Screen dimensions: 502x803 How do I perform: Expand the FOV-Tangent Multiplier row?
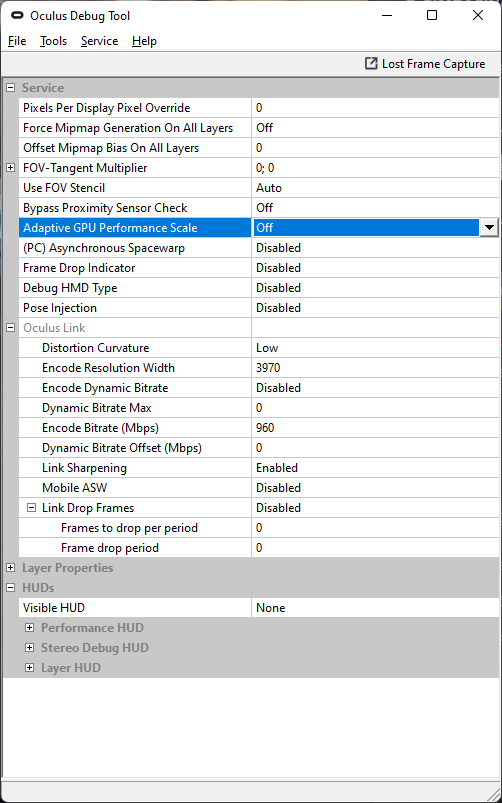(11, 168)
